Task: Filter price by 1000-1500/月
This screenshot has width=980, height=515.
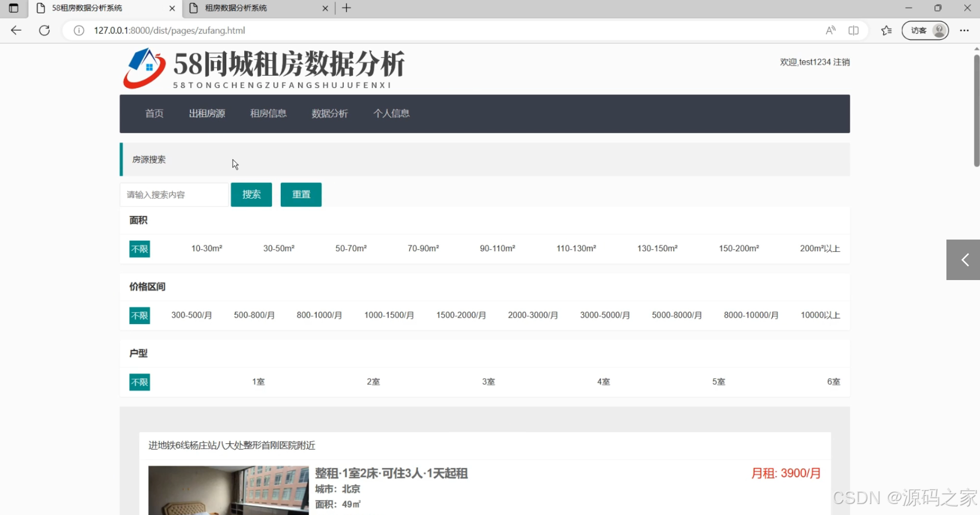Action: pyautogui.click(x=389, y=315)
